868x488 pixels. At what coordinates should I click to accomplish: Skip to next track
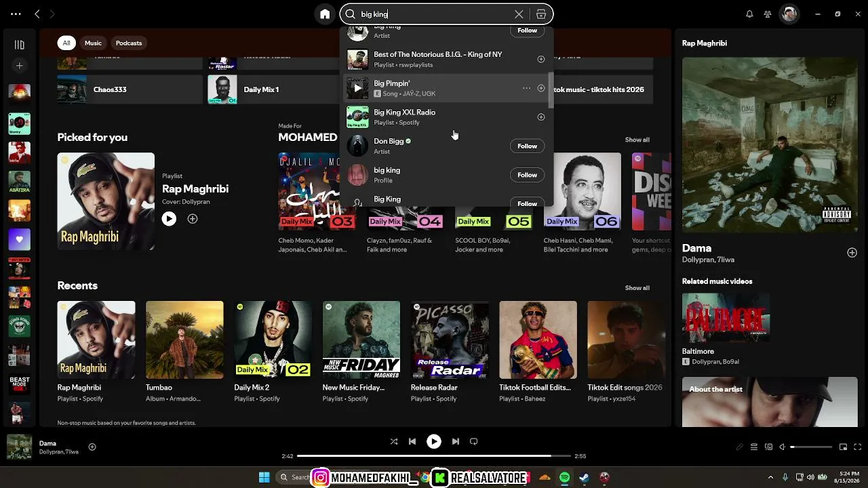[x=456, y=442]
